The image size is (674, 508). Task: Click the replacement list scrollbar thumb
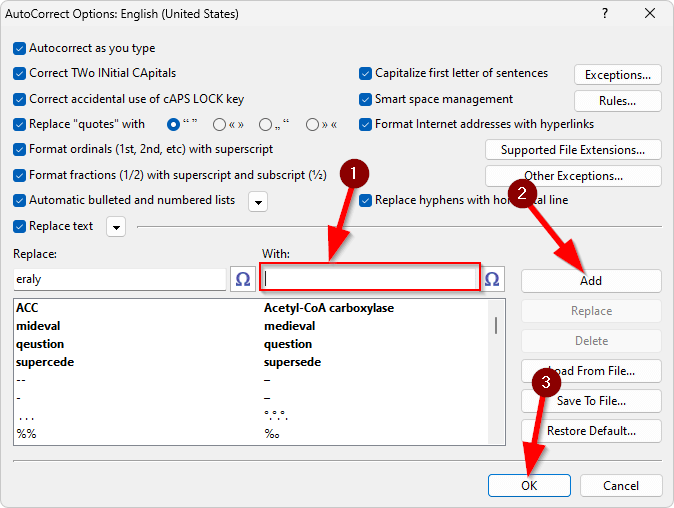tap(496, 325)
